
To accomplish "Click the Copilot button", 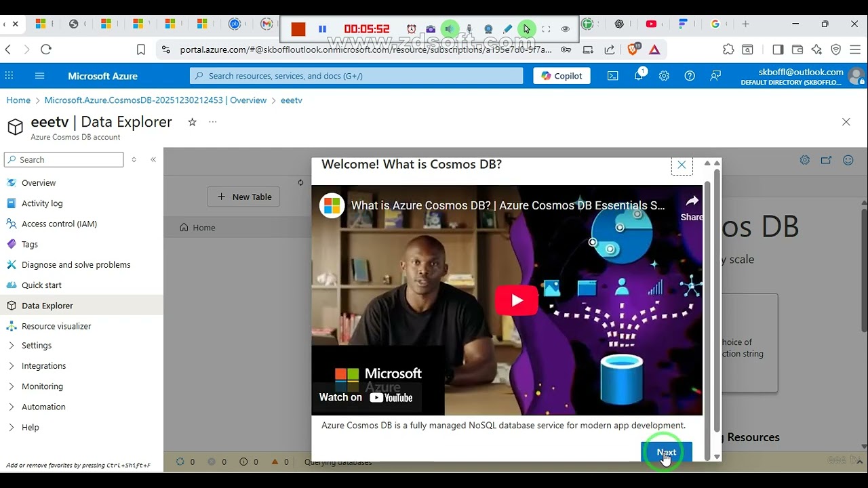I will [562, 76].
